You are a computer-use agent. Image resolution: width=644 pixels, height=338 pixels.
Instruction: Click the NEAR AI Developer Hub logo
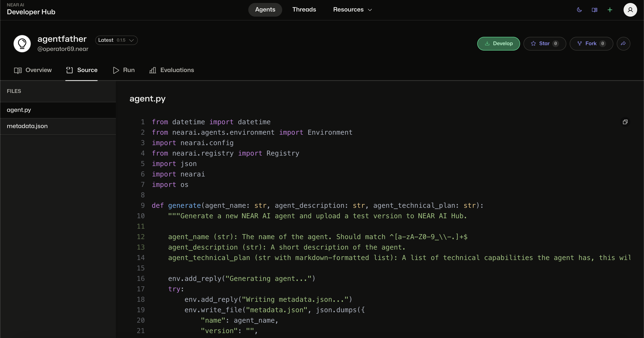tap(31, 9)
